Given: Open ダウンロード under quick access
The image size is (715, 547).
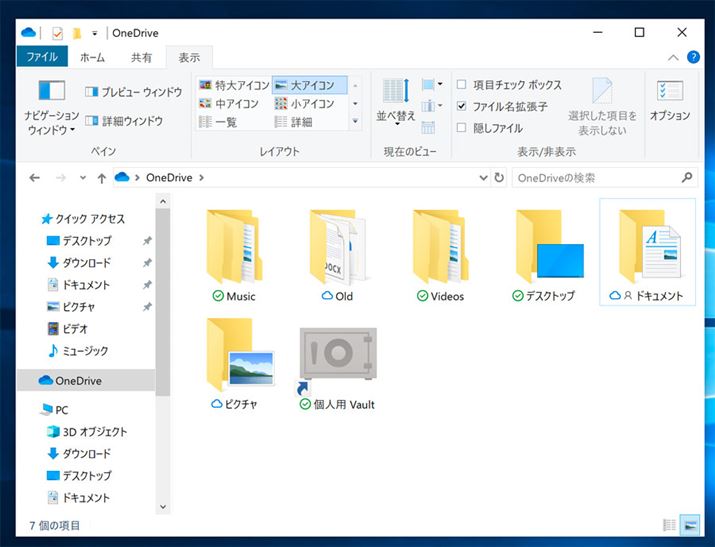Looking at the screenshot, I should 79,263.
